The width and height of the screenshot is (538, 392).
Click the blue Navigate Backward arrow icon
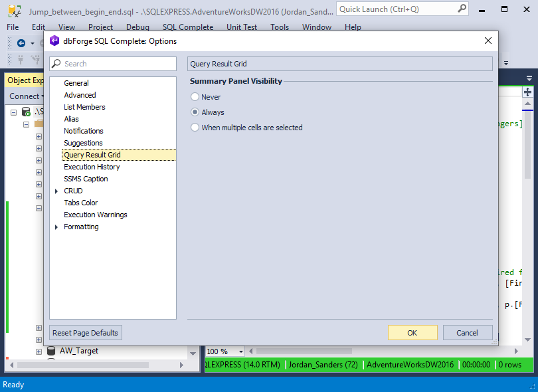point(21,43)
